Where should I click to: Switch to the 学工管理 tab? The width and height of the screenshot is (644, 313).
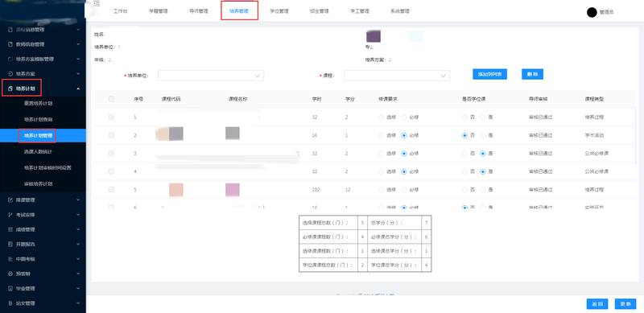tap(359, 11)
